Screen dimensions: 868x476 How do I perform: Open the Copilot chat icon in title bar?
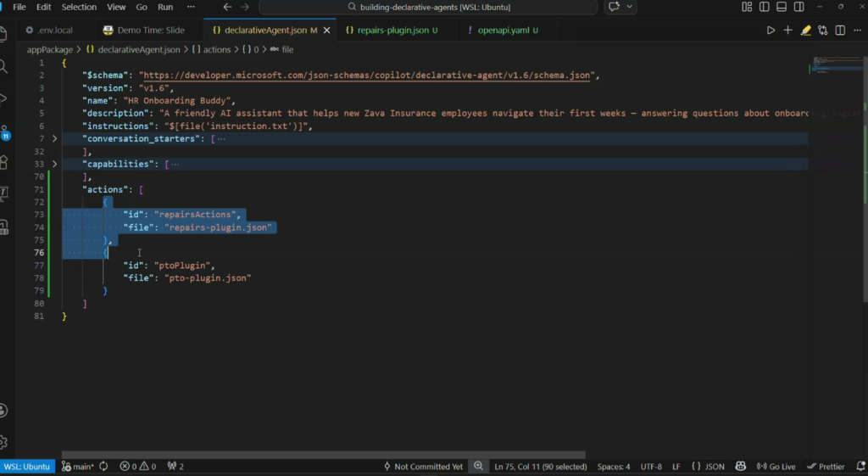click(x=613, y=7)
